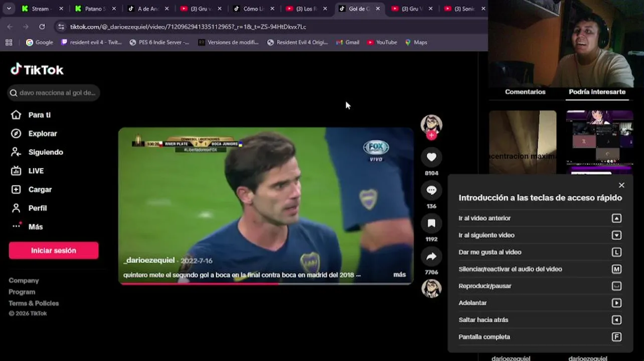The height and width of the screenshot is (361, 644).
Task: Open the creator avatar above like button
Action: click(x=431, y=124)
